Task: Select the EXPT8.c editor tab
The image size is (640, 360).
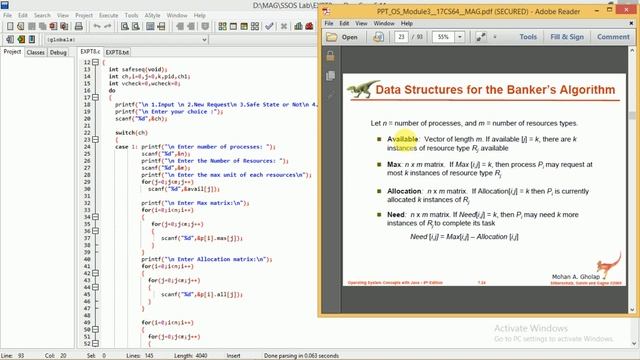Action: [x=90, y=51]
